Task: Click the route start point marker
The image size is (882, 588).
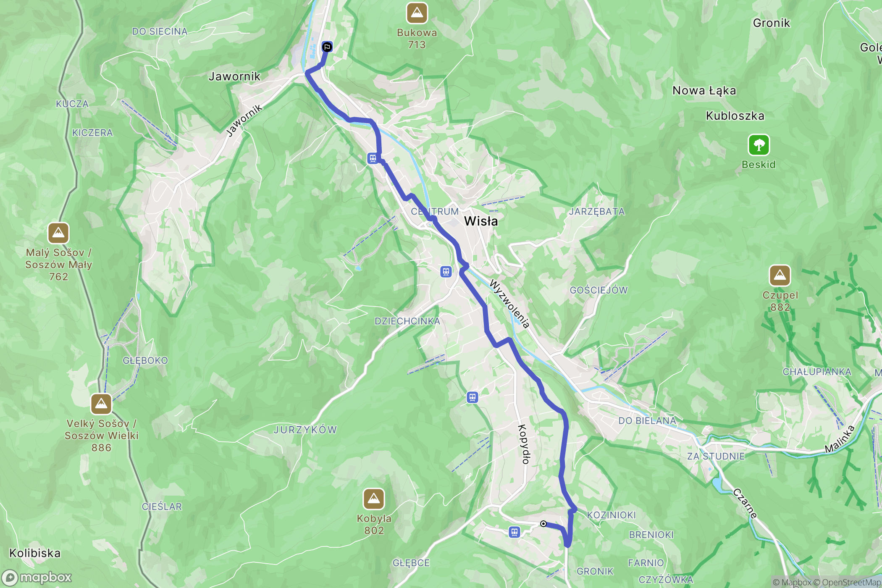Action: click(x=543, y=524)
